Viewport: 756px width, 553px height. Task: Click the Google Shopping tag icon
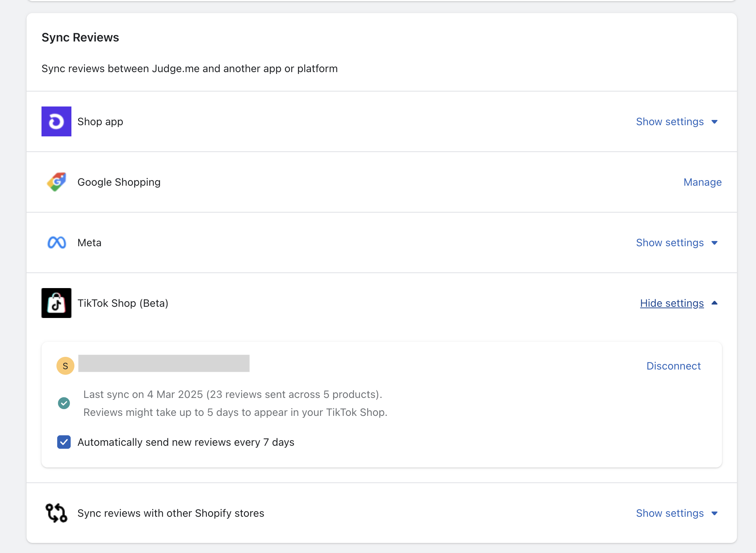click(56, 182)
